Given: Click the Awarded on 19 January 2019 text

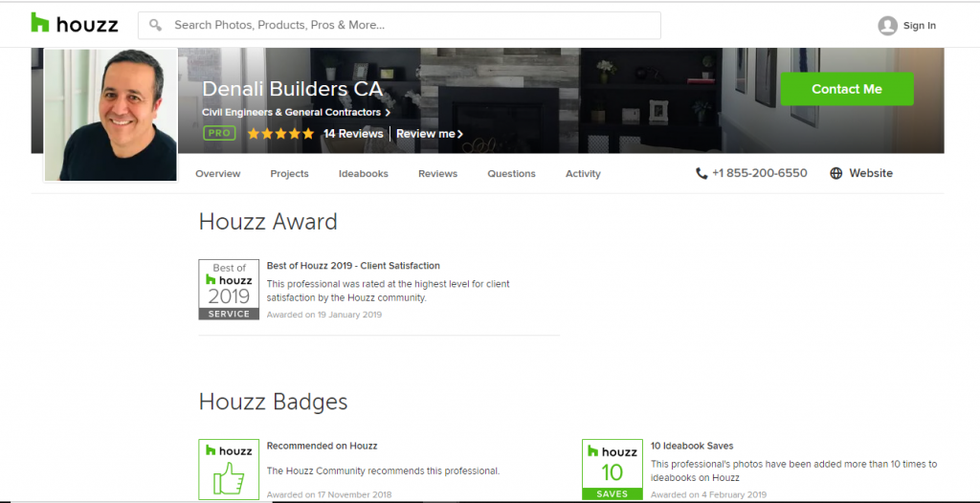Looking at the screenshot, I should [323, 315].
